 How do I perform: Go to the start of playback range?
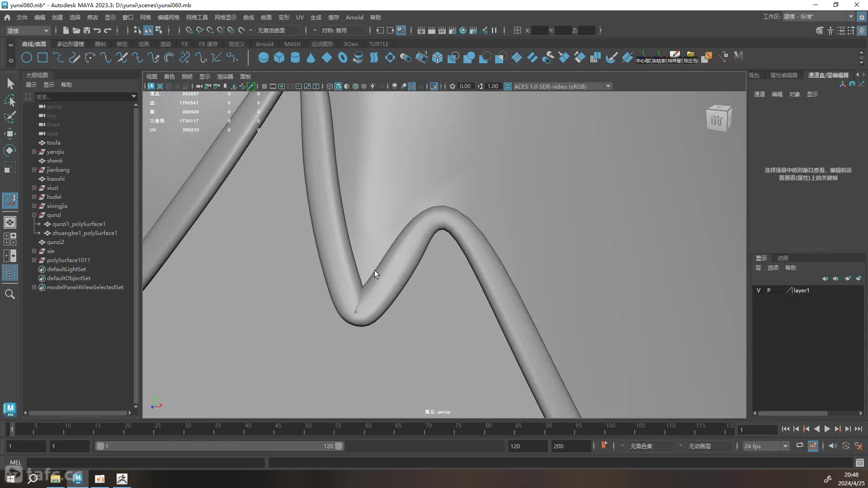[785, 429]
